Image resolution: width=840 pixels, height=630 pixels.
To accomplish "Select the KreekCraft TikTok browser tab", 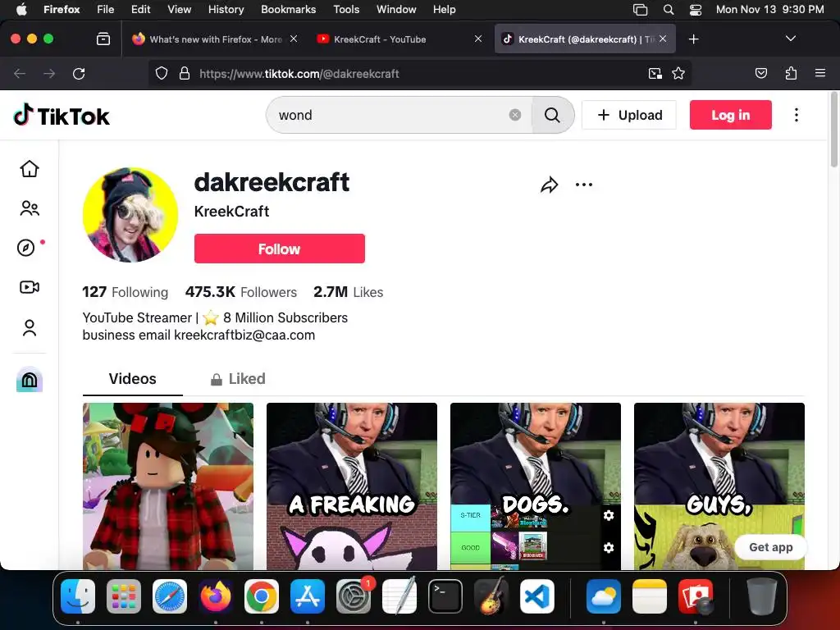I will pyautogui.click(x=585, y=39).
